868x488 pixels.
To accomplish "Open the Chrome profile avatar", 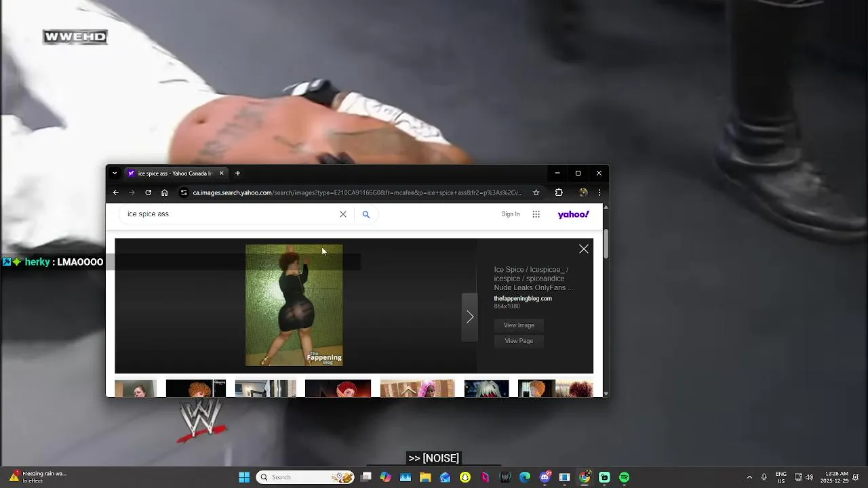I will point(583,192).
